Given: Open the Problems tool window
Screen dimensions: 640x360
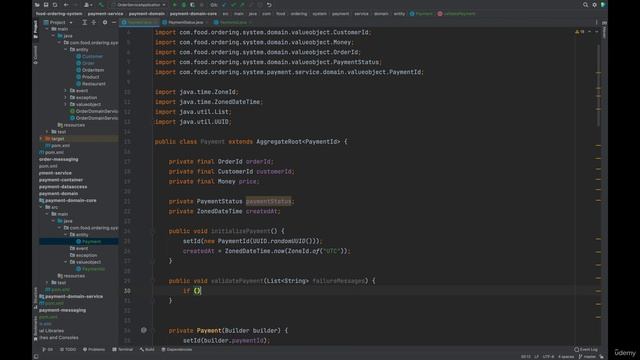Looking at the screenshot, I should [x=94, y=349].
